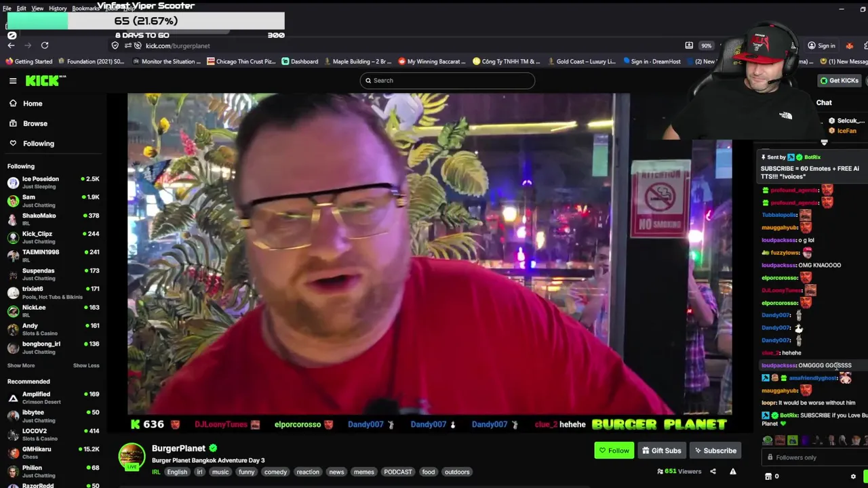Go back with browser back arrow
868x488 pixels.
[12, 45]
